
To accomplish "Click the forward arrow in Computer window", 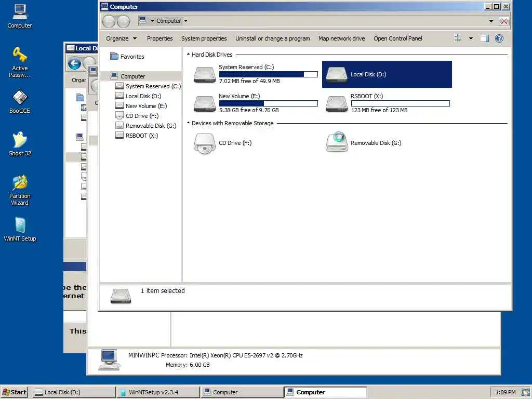I will (x=124, y=21).
